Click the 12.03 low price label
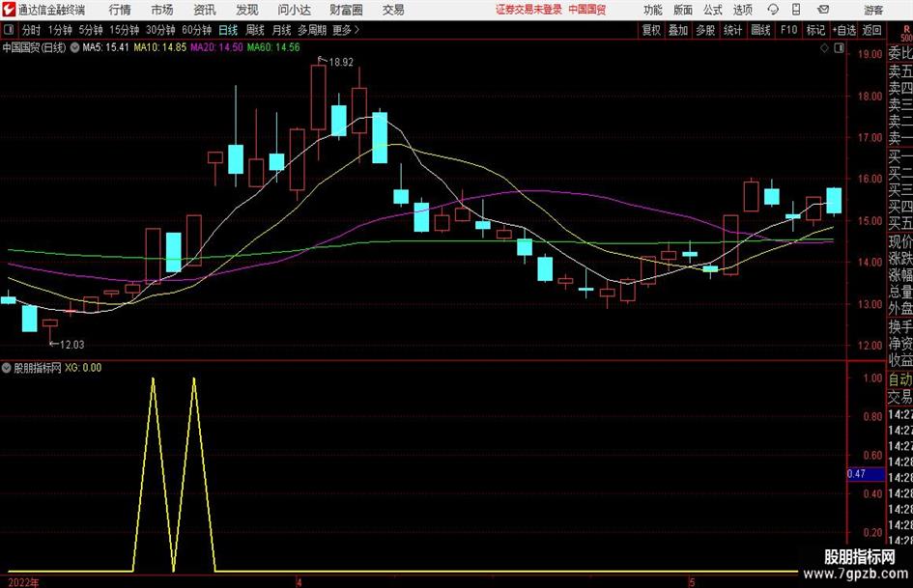Image resolution: width=913 pixels, height=588 pixels. (72, 345)
